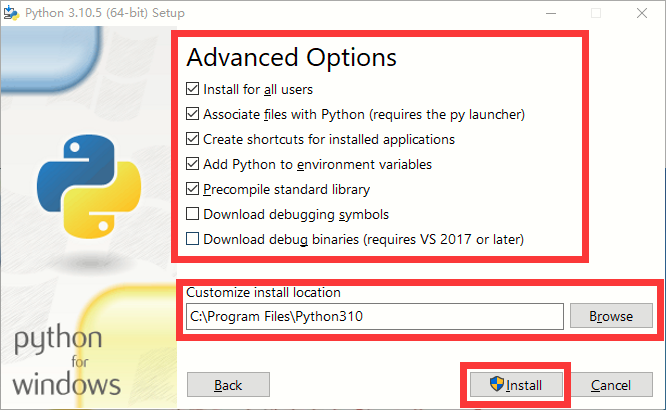Click the disabled maximize button
666x410 pixels.
coord(596,13)
